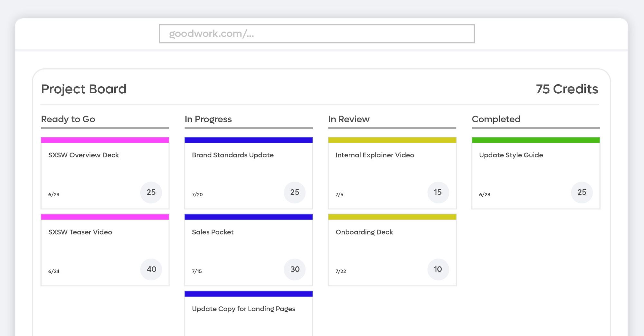Click the 30 credit badge on Sales Packet

295,269
